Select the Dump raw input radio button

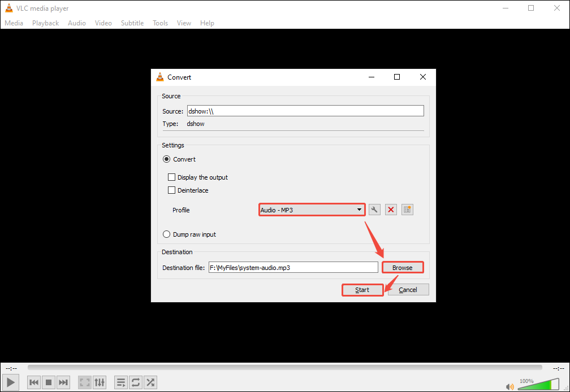point(167,234)
